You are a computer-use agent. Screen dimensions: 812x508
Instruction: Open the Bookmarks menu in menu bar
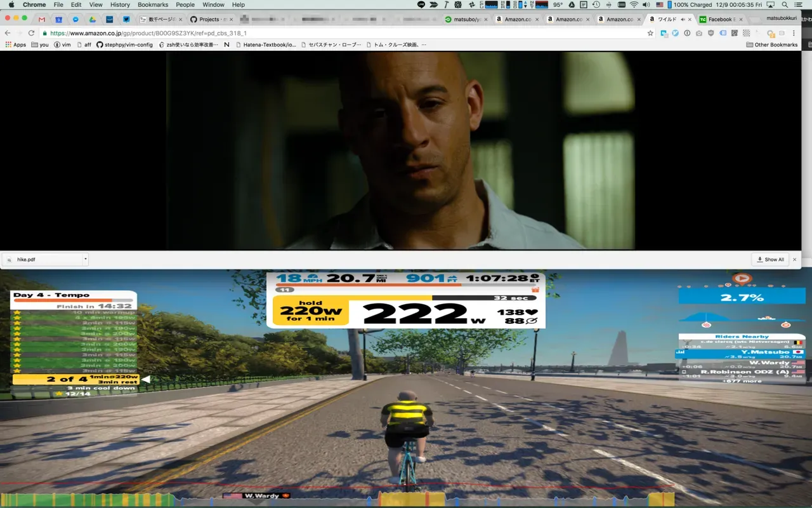pos(152,4)
